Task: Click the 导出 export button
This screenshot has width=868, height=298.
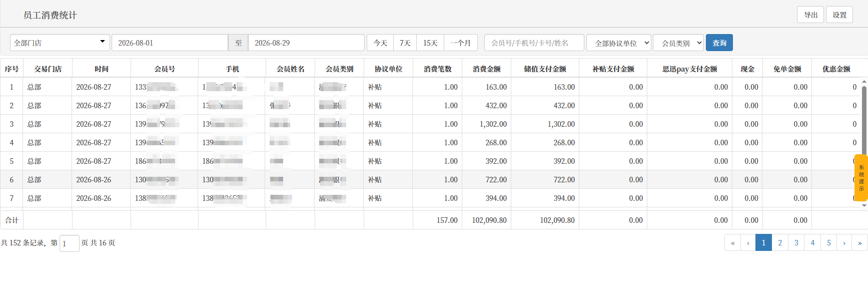Action: click(810, 15)
